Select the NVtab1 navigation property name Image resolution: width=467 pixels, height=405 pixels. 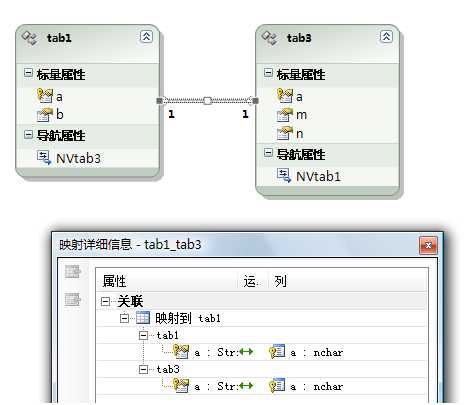click(318, 176)
